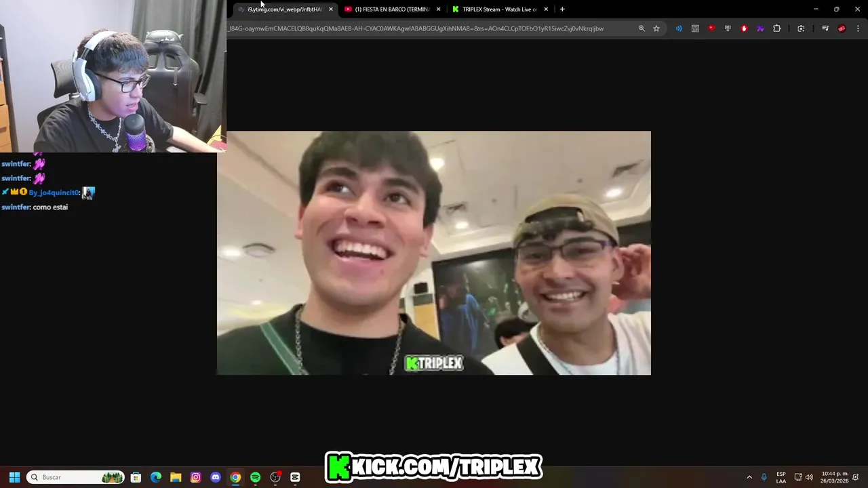Open File Explorer from the taskbar
This screenshot has height=488, width=868.
tap(176, 477)
